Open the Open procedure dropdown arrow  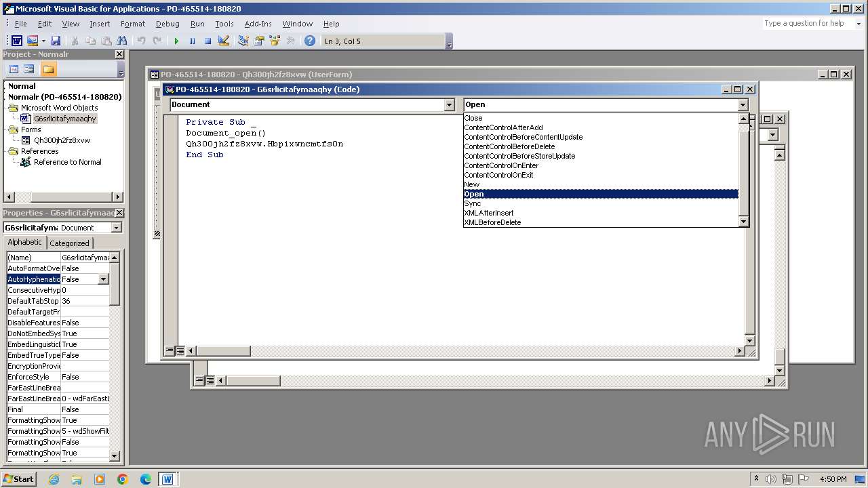[743, 104]
